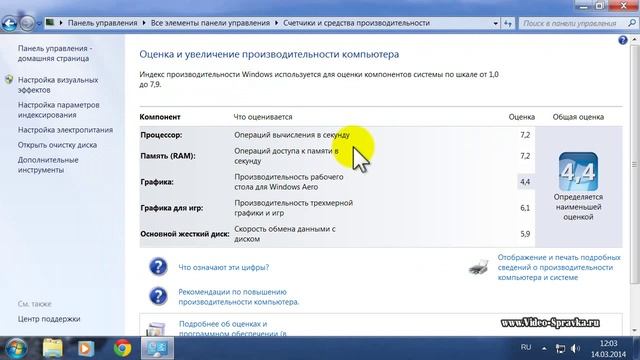Viewport: 640px width, 360px height.
Task: Click shield icon beside Настройка визуальных эффектов
Action: pyautogui.click(x=9, y=80)
